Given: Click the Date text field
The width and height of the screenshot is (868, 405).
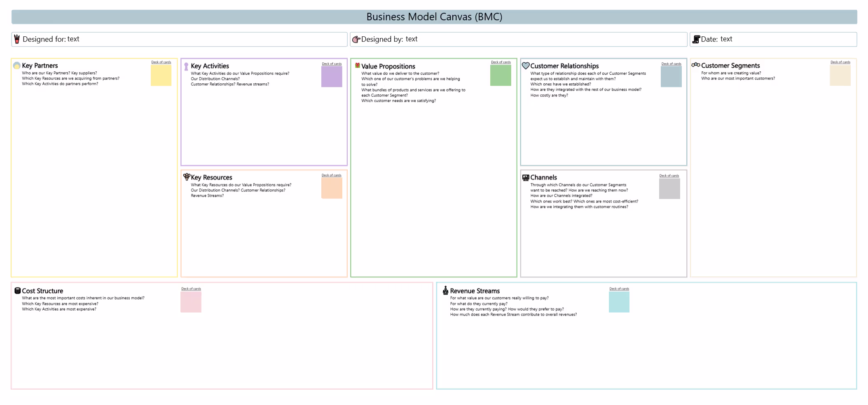Looking at the screenshot, I should [x=773, y=39].
